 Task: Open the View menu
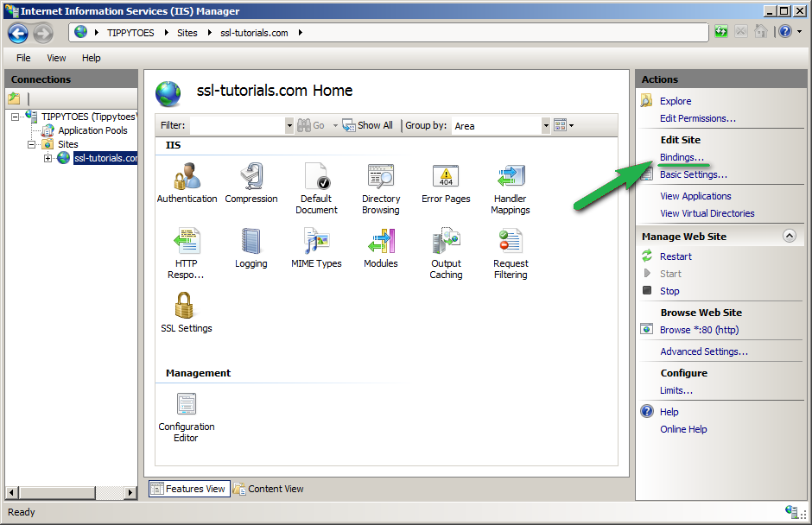click(56, 58)
